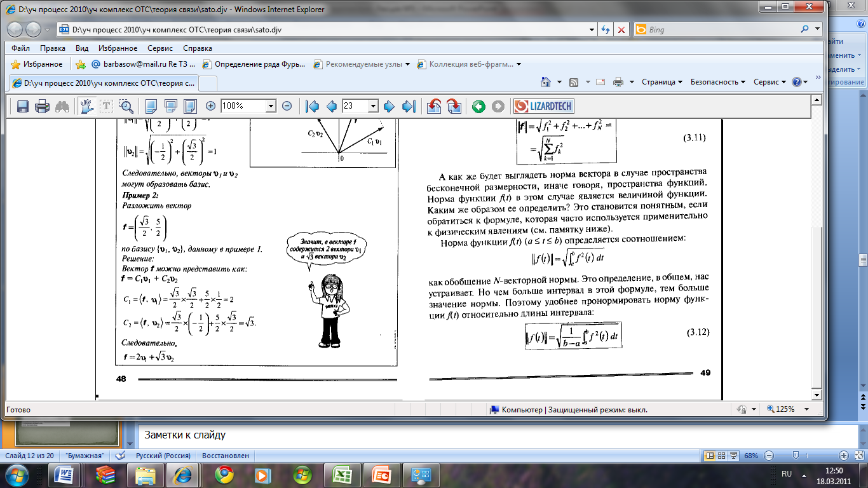868x488 pixels.
Task: Toggle the text selection tool
Action: pos(105,106)
